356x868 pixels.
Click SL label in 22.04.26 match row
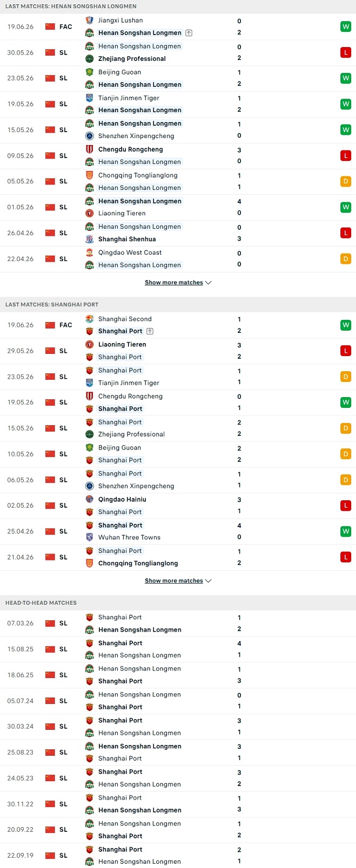click(x=63, y=259)
